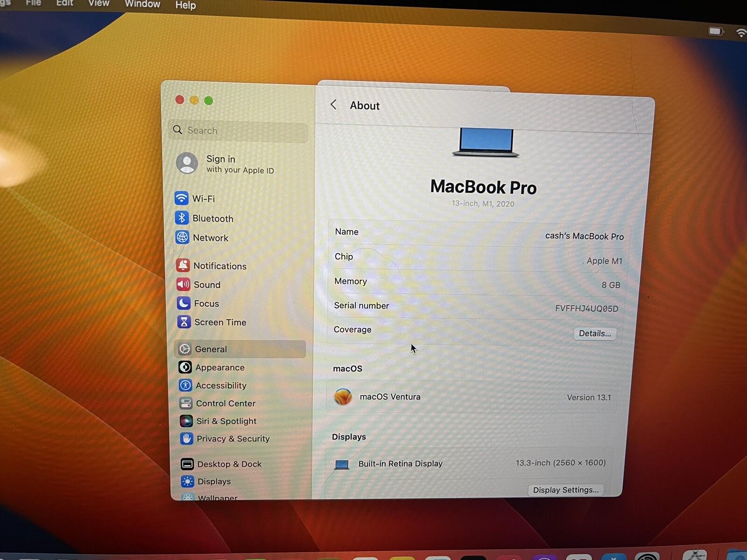Screen dimensions: 747x560
Task: Open Focus moon icon
Action: [183, 303]
